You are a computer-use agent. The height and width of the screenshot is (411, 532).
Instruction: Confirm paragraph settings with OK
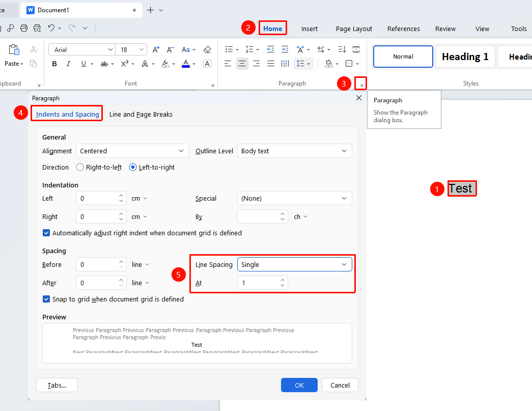point(299,385)
